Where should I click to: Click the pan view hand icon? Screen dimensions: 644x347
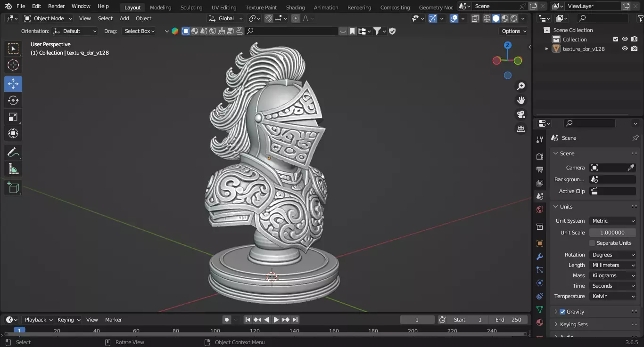click(521, 100)
